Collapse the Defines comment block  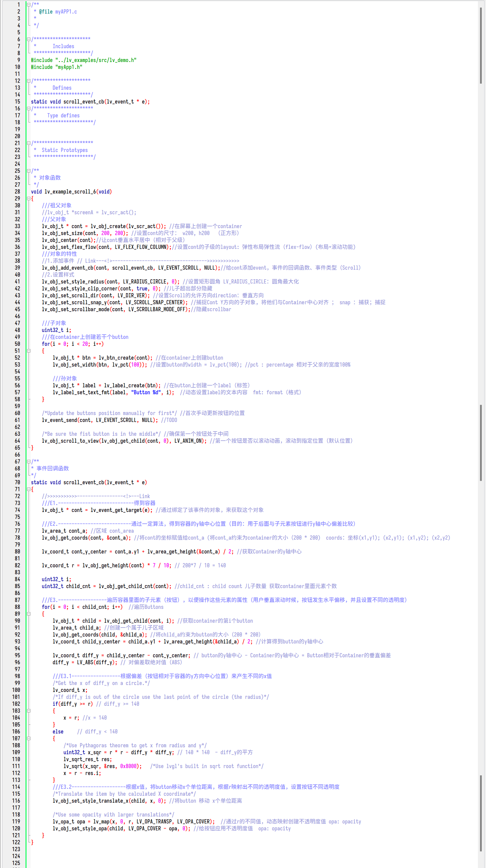[28, 81]
